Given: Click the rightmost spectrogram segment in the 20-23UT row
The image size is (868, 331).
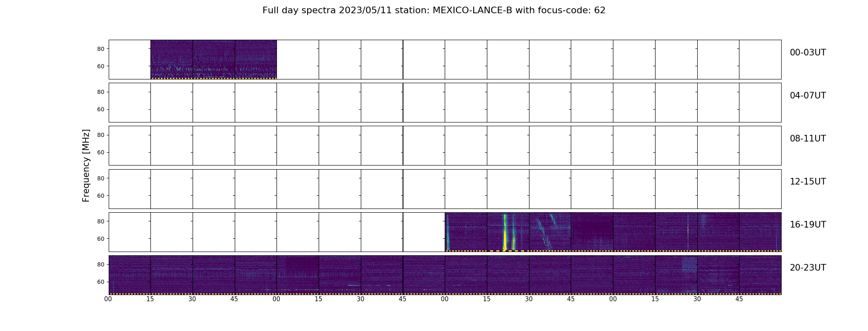Looking at the screenshot, I should coord(760,275).
